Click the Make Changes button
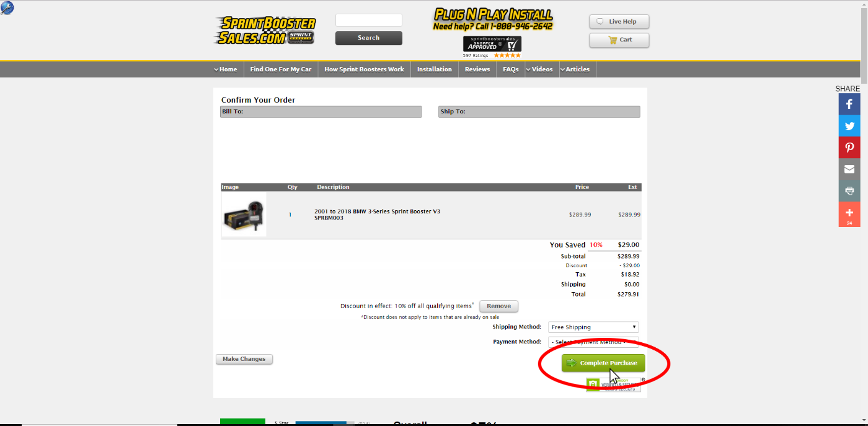The image size is (868, 426). [244, 359]
